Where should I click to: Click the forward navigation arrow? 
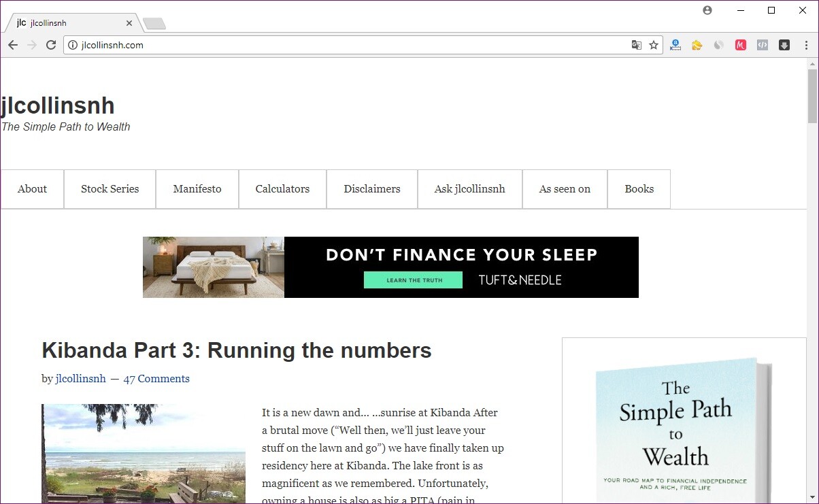click(x=32, y=45)
